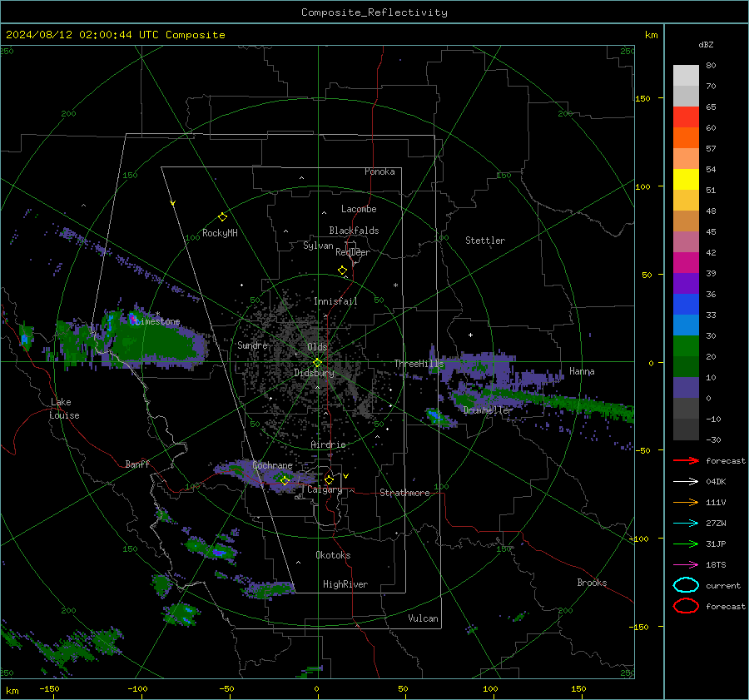Click the ThreeHills city label

[419, 364]
